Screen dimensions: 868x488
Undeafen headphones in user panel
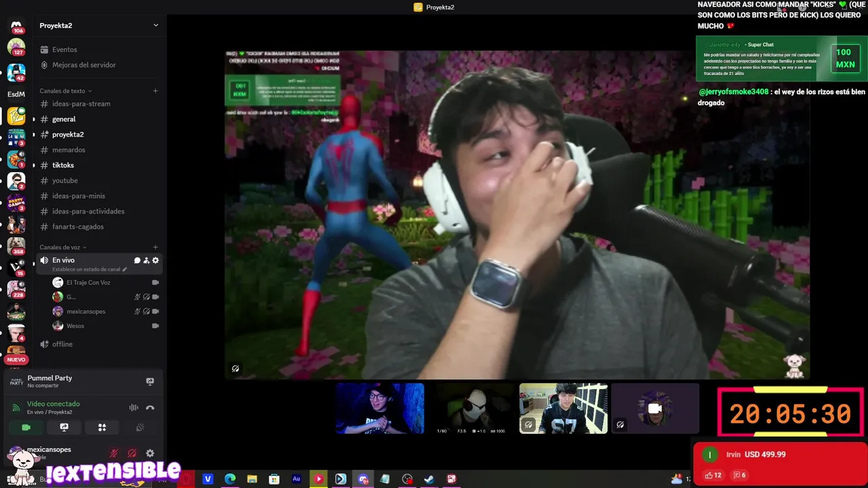132,453
